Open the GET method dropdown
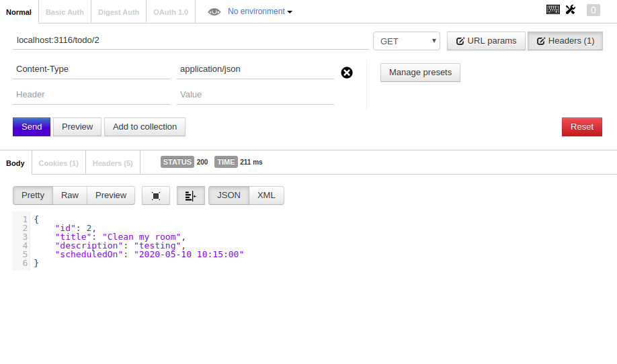 407,41
